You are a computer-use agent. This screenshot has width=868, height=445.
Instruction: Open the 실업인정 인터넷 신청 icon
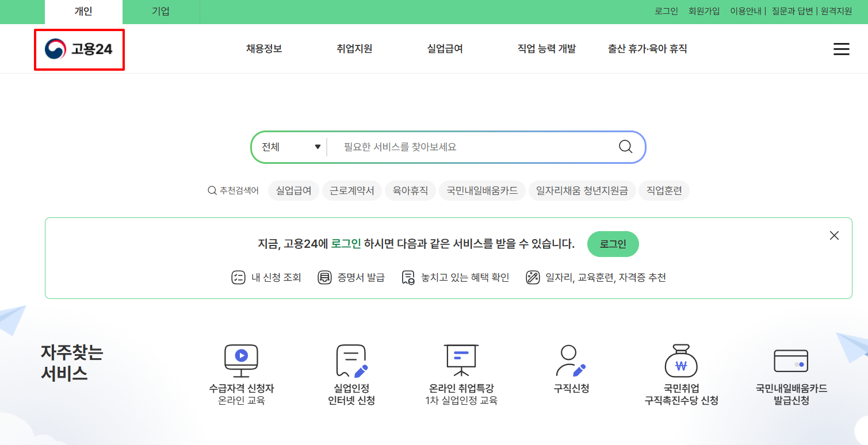(x=351, y=360)
